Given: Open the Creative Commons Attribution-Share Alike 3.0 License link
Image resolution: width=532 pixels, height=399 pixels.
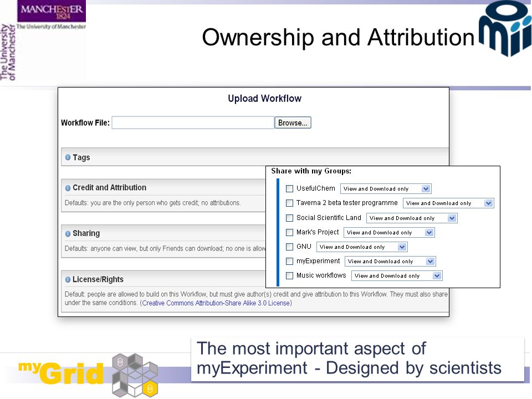Looking at the screenshot, I should pyautogui.click(x=216, y=303).
